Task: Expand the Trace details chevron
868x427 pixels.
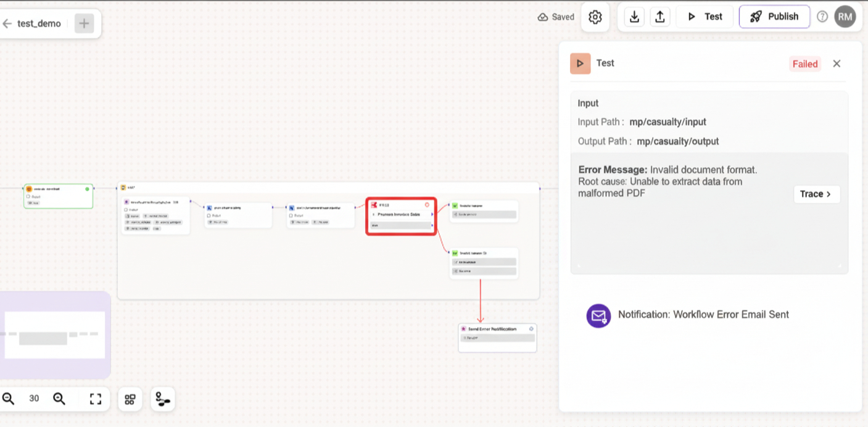Action: (x=816, y=194)
